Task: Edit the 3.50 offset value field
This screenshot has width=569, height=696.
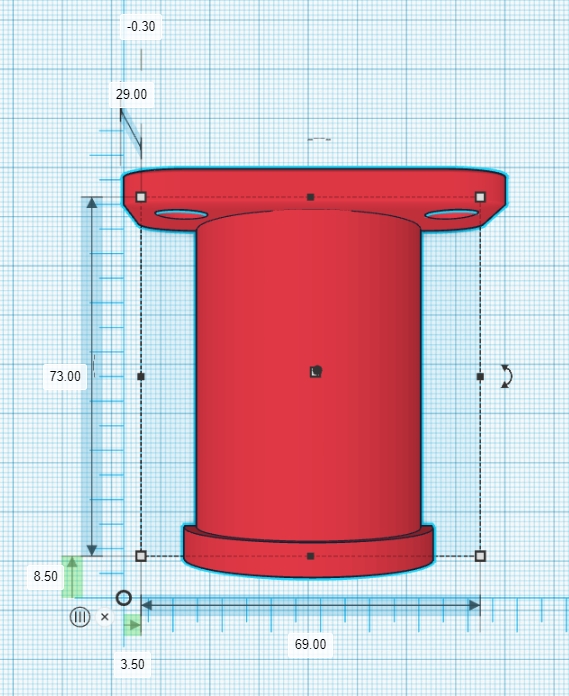Action: pyautogui.click(x=132, y=664)
